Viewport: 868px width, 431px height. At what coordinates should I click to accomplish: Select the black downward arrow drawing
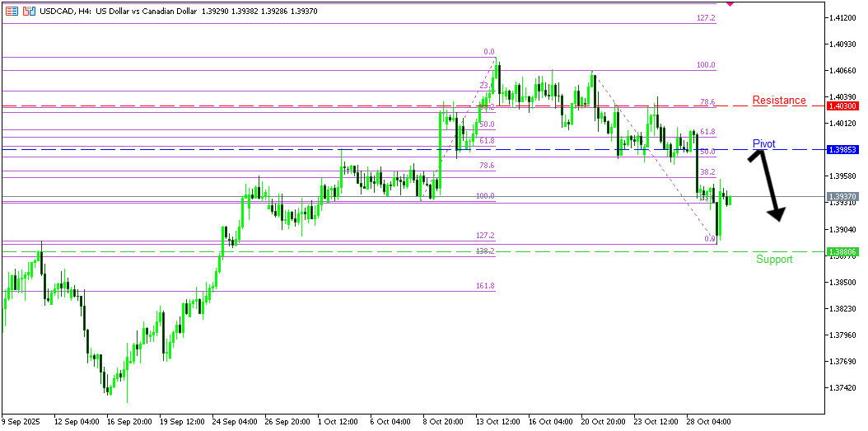pos(766,185)
